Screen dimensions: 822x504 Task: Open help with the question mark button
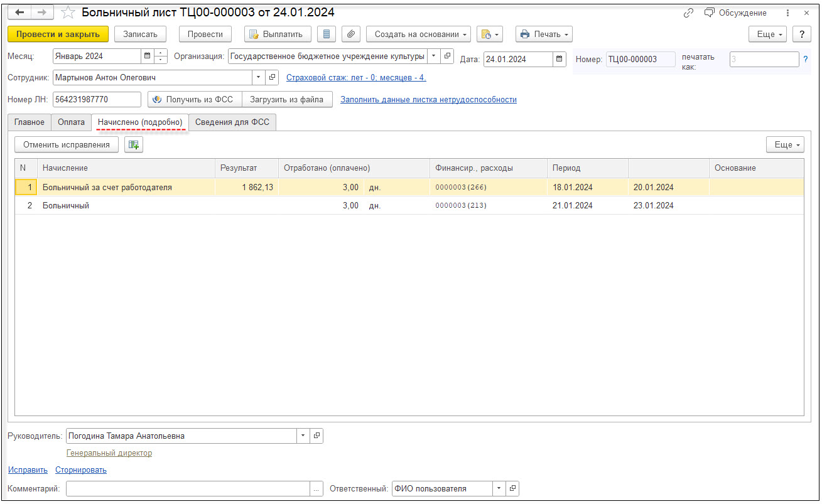(x=802, y=34)
